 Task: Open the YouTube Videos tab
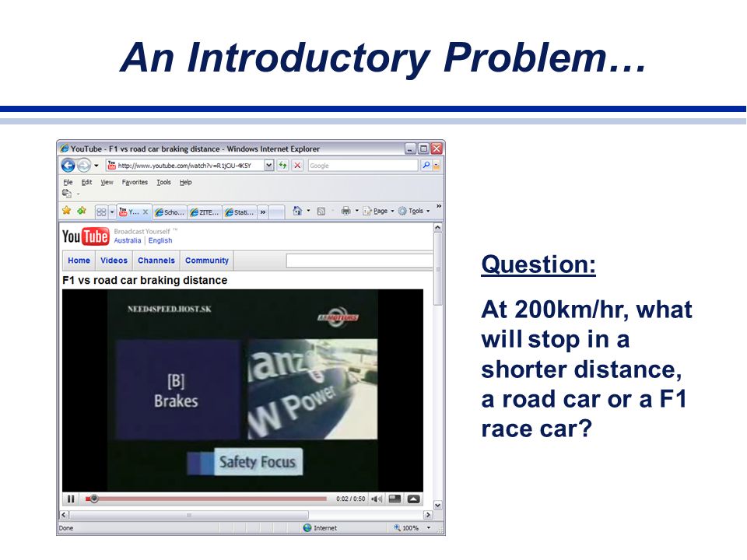click(x=114, y=261)
